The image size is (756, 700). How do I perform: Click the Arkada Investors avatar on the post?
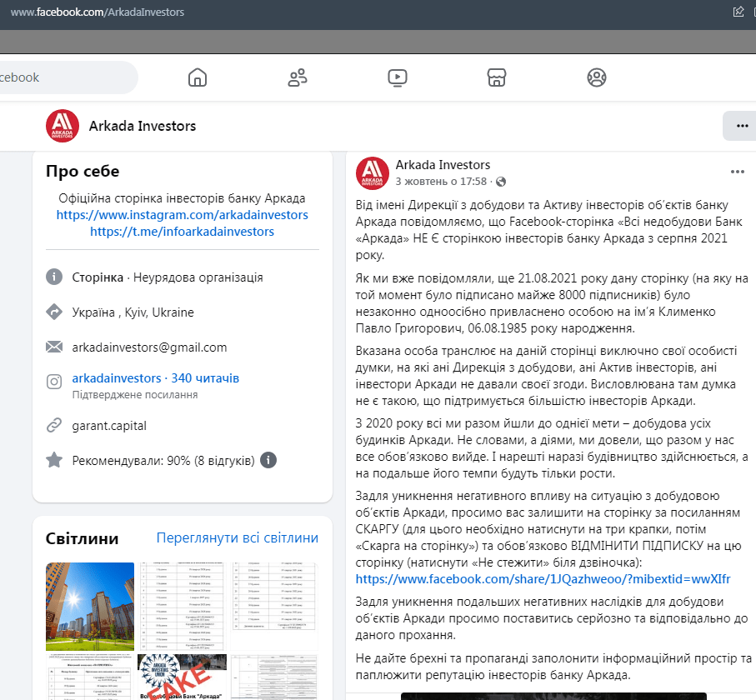(x=373, y=173)
